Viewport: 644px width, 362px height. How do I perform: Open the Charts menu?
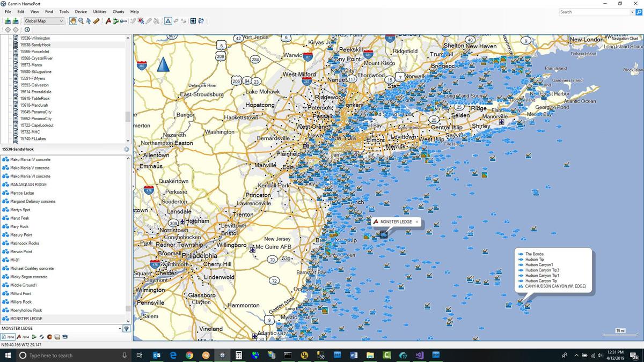[x=118, y=11]
